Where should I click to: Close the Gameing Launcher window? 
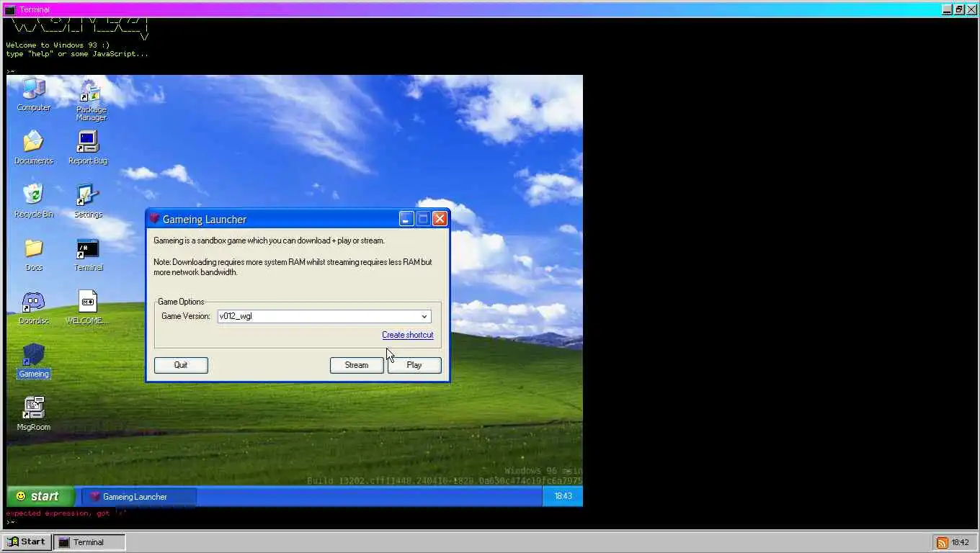[x=440, y=219]
